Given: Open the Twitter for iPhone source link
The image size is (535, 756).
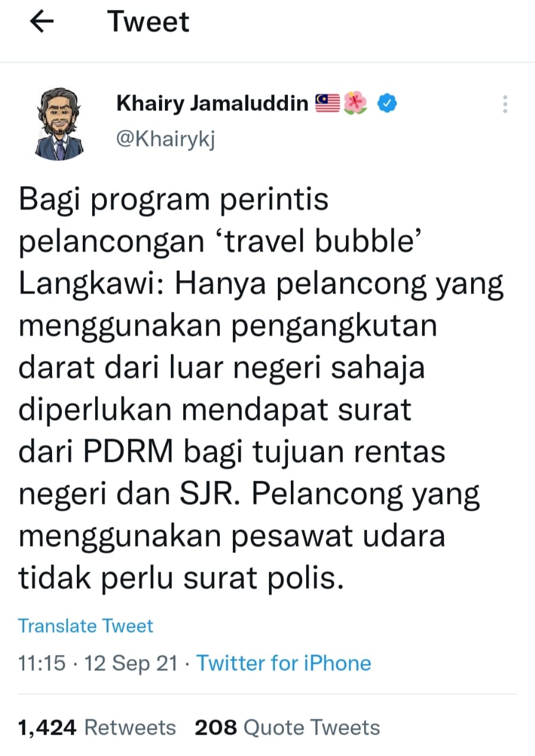Looking at the screenshot, I should 284,663.
